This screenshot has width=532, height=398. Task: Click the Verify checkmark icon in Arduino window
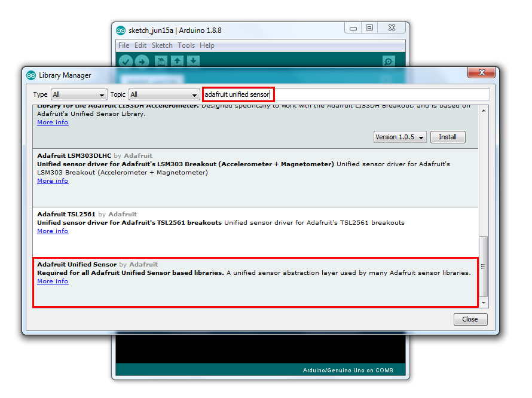point(126,62)
